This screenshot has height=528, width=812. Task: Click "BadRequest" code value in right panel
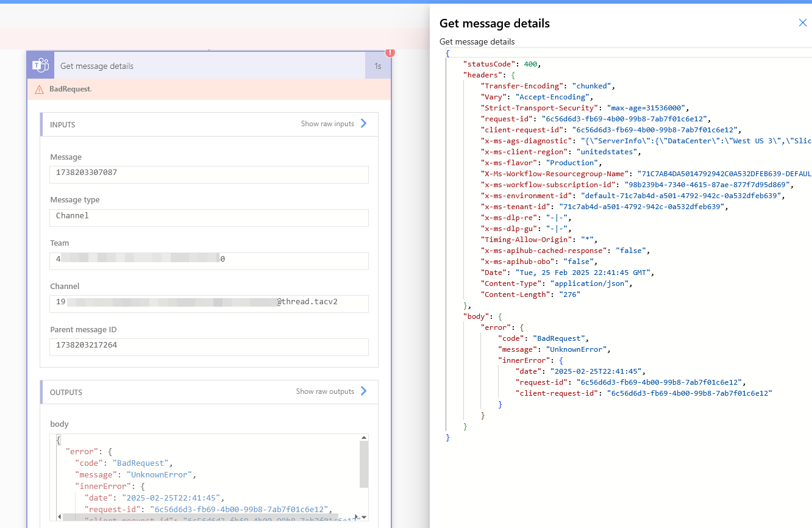(560, 338)
